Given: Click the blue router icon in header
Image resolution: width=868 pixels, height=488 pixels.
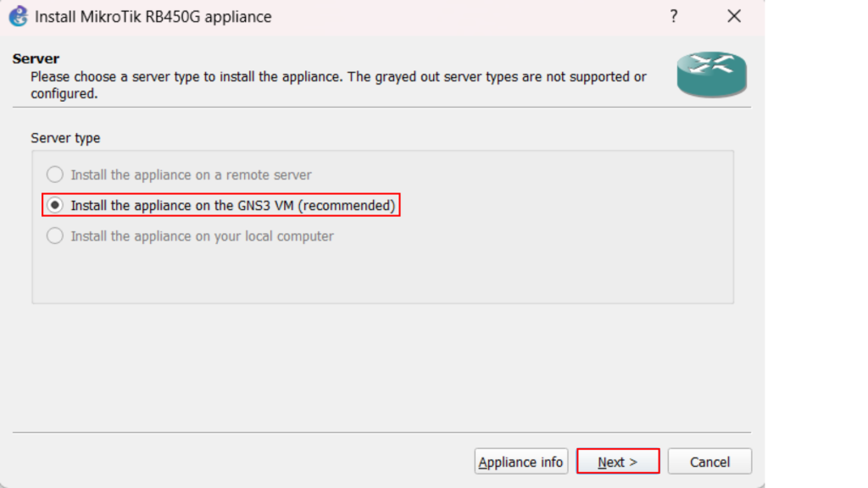Looking at the screenshot, I should pos(711,74).
